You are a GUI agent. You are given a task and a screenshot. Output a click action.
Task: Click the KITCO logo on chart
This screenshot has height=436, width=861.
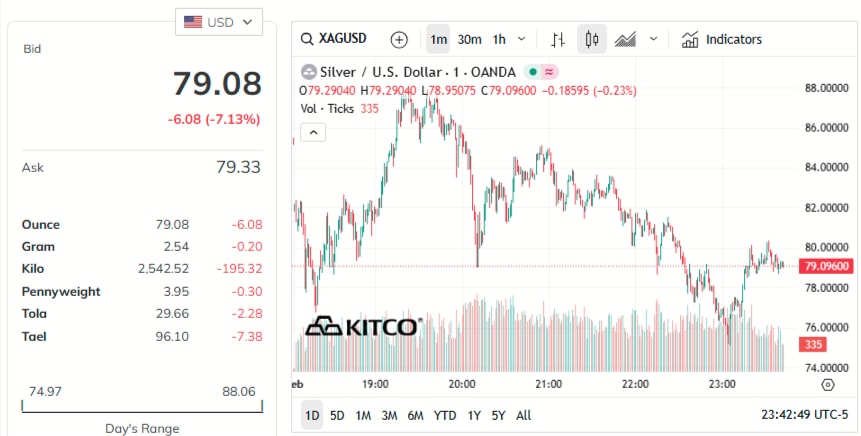point(363,327)
